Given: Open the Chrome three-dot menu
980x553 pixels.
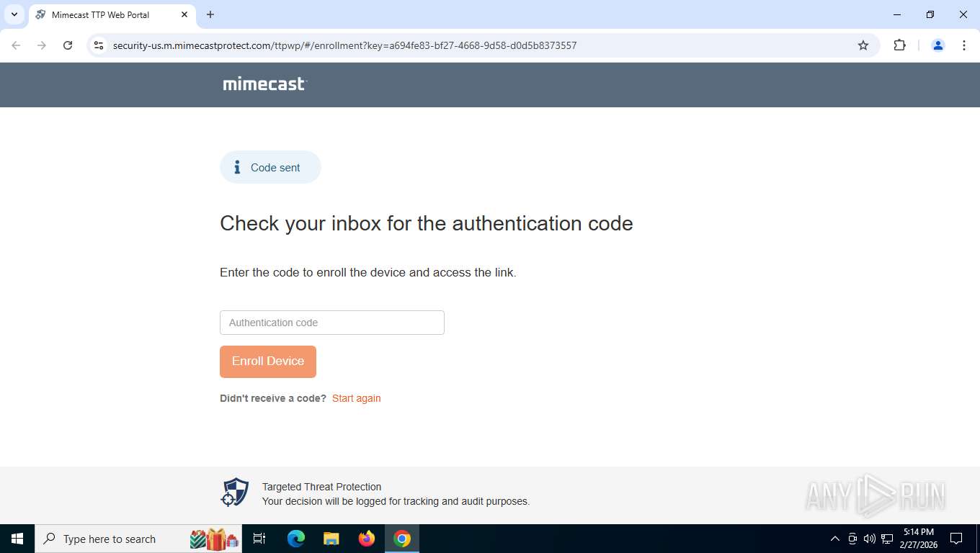Looking at the screenshot, I should (x=964, y=45).
